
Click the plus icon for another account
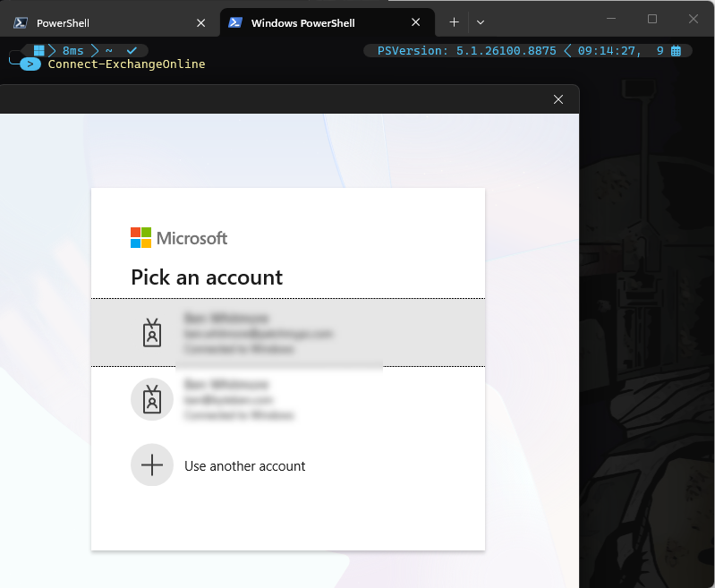point(152,464)
